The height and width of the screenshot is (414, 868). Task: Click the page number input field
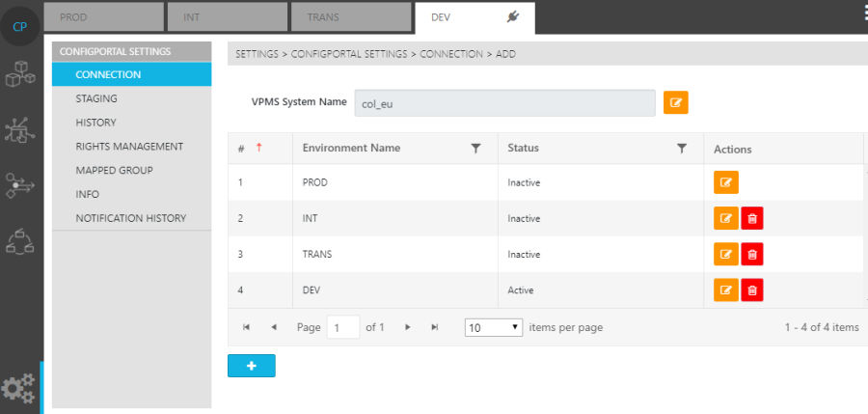(x=342, y=328)
